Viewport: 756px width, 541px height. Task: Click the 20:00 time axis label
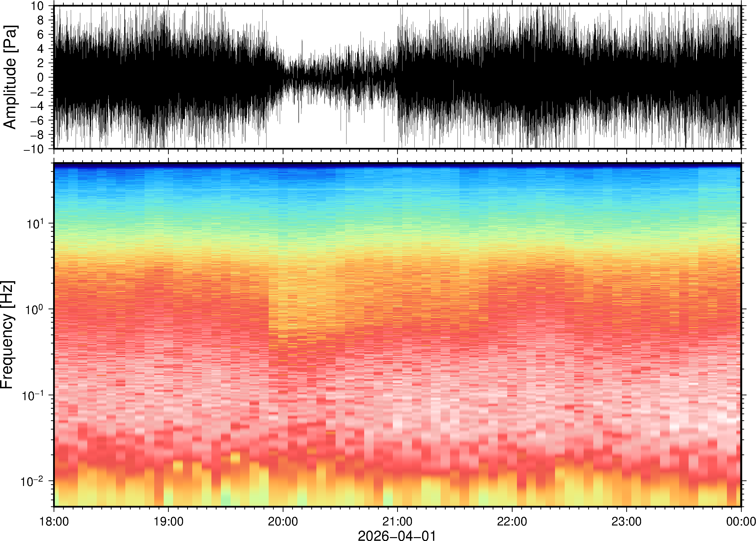tap(283, 521)
